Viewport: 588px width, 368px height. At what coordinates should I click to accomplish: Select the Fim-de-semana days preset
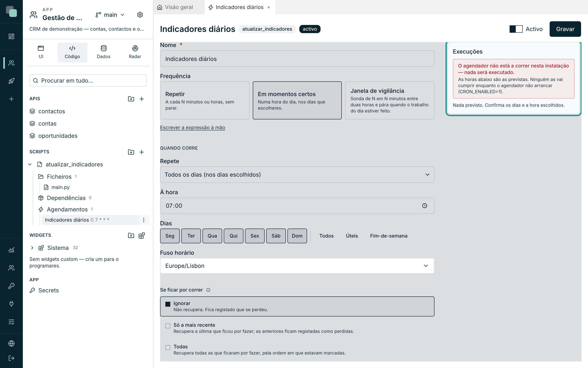[389, 236]
